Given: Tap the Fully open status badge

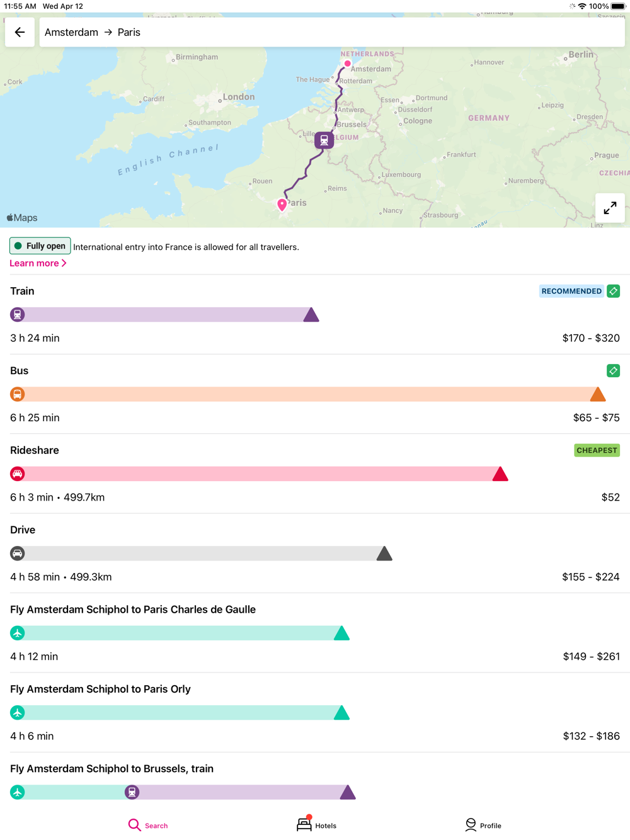Looking at the screenshot, I should click(x=40, y=246).
